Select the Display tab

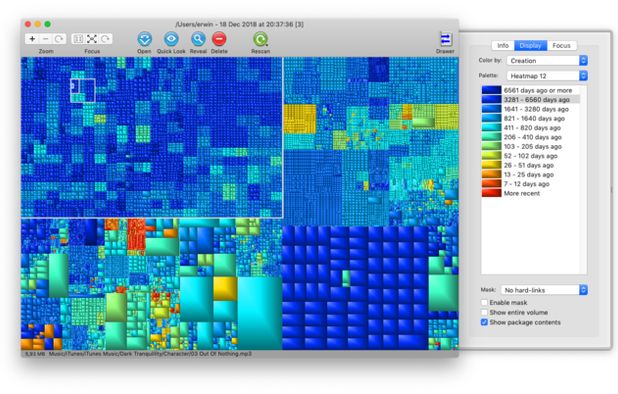point(531,45)
